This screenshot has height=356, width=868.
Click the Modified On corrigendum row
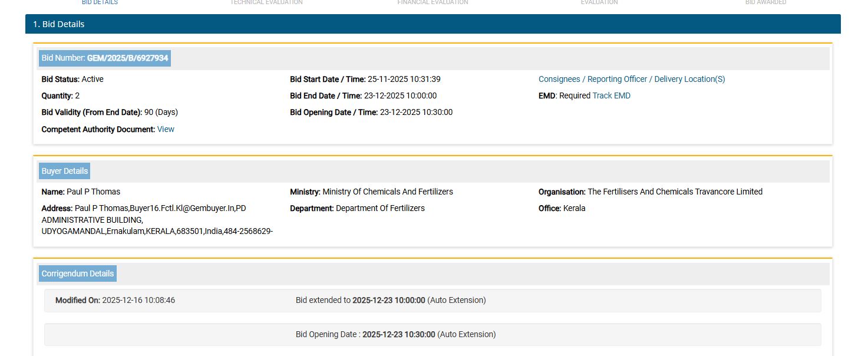433,301
